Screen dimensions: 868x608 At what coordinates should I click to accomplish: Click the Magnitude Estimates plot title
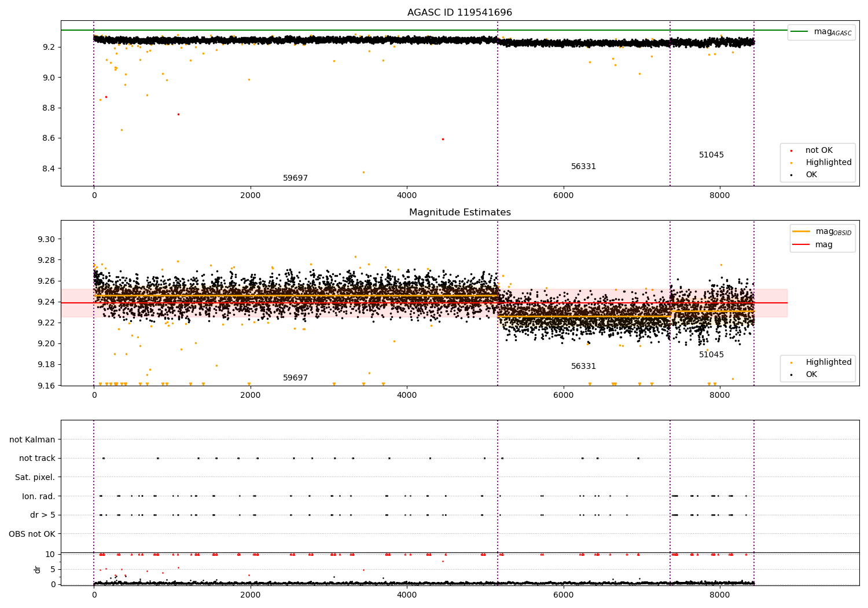click(x=459, y=213)
